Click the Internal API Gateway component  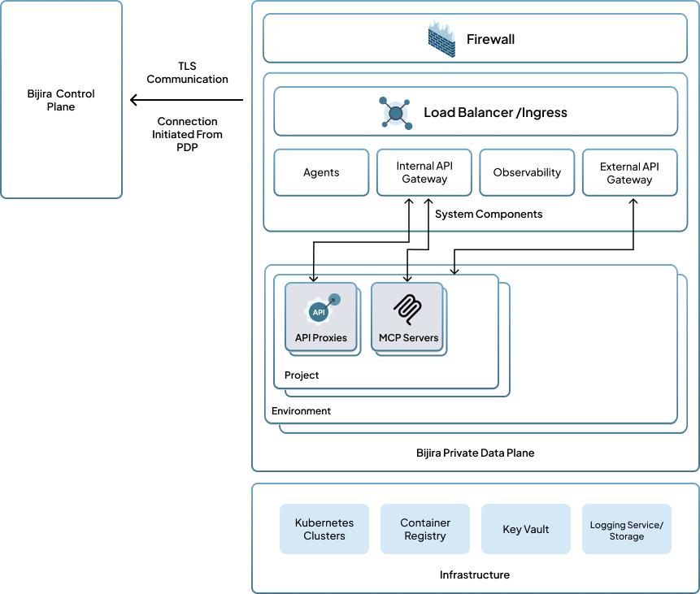[424, 172]
